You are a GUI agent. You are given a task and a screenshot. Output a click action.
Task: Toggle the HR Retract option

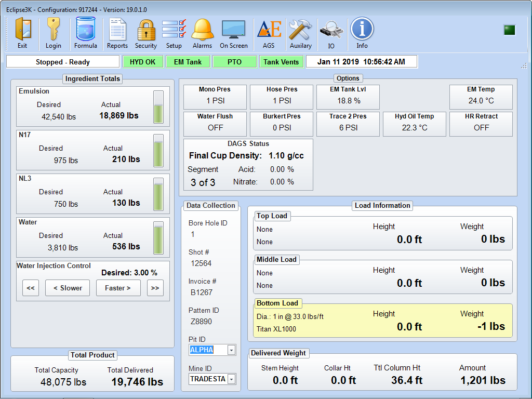pyautogui.click(x=481, y=124)
